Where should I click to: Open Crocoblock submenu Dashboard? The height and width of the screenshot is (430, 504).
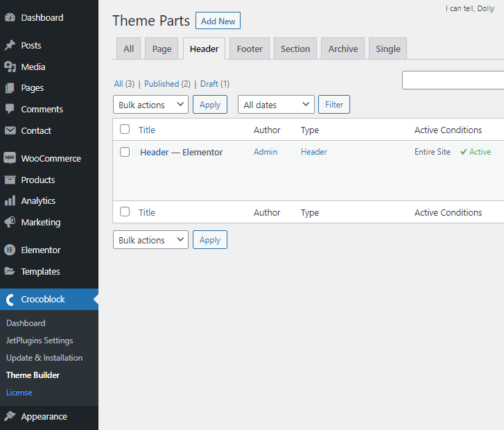point(26,323)
